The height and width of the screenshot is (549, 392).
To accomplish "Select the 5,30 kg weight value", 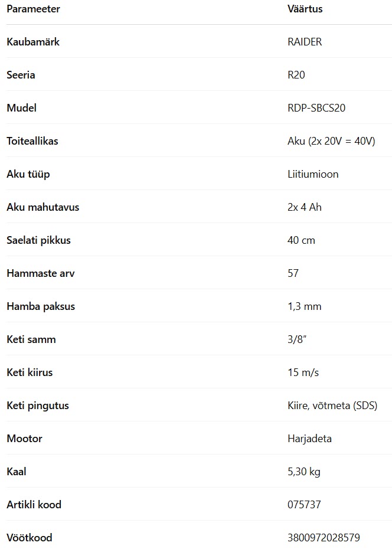I will coord(304,472).
